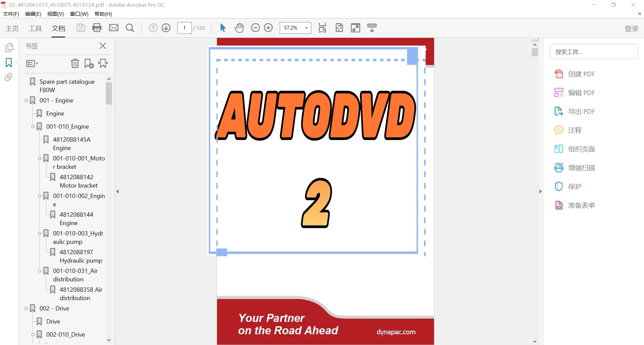Viewport: 644px width, 345px height.
Task: Collapse 002-010_Drive bookmark node
Action: 33,335
